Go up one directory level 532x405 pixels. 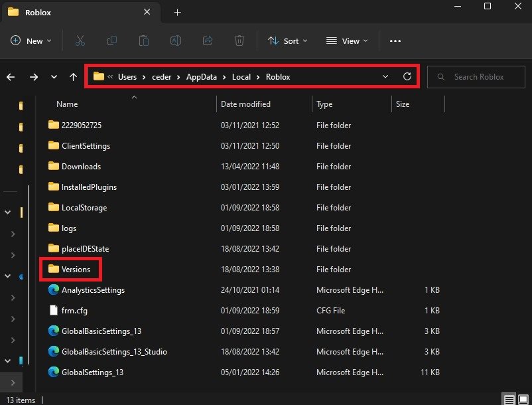pos(73,77)
